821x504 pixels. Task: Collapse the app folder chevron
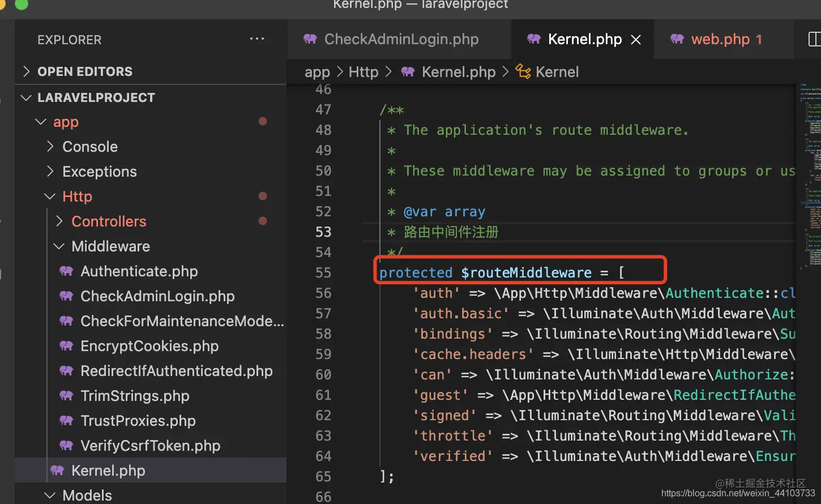click(41, 122)
